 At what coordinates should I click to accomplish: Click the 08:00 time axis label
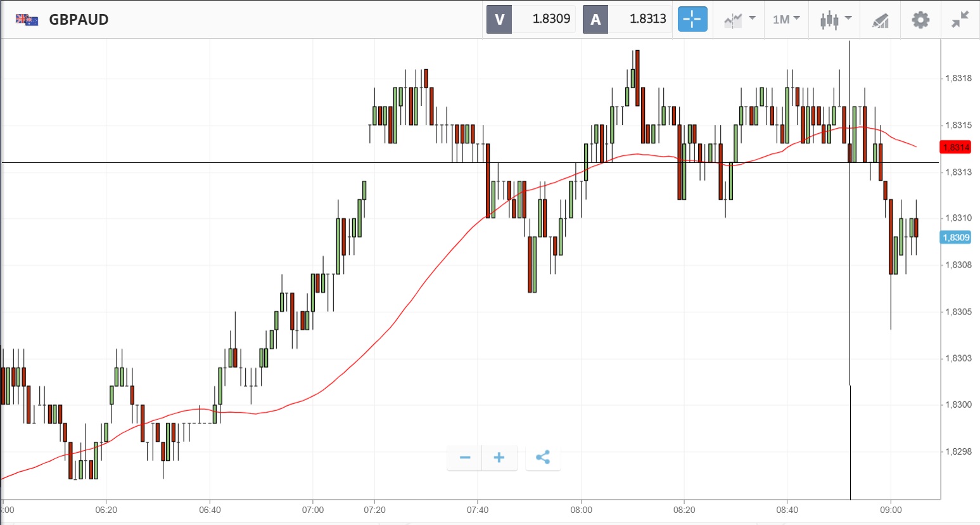point(581,510)
